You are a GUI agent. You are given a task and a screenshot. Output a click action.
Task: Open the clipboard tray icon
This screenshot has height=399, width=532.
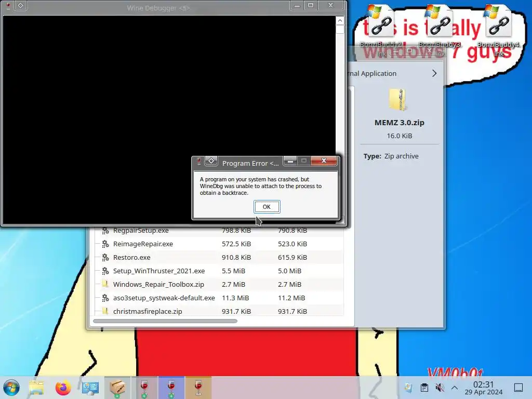pyautogui.click(x=424, y=388)
